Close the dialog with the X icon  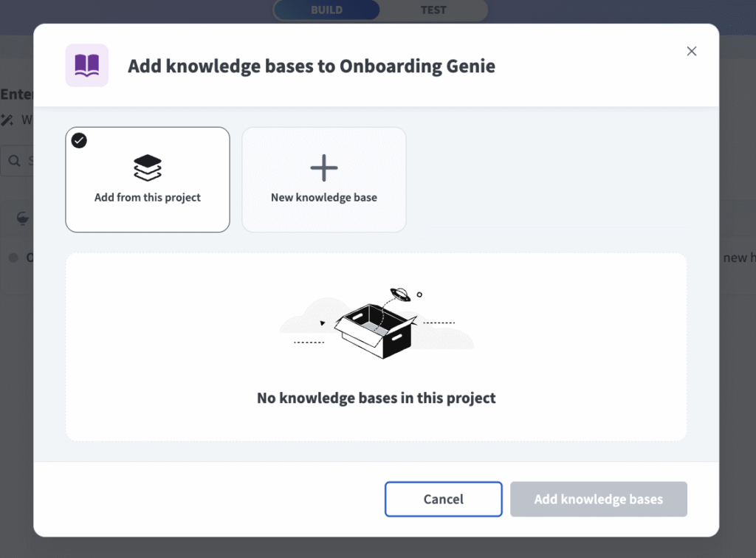(692, 51)
